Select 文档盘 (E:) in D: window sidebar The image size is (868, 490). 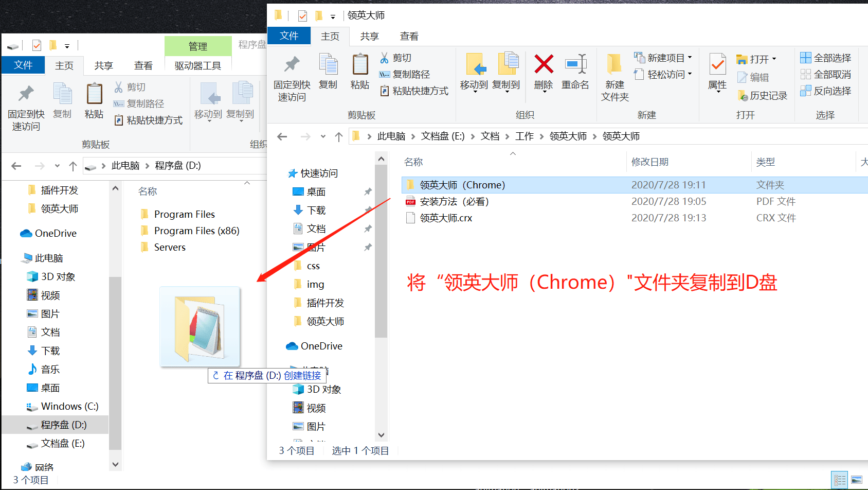[x=56, y=443]
